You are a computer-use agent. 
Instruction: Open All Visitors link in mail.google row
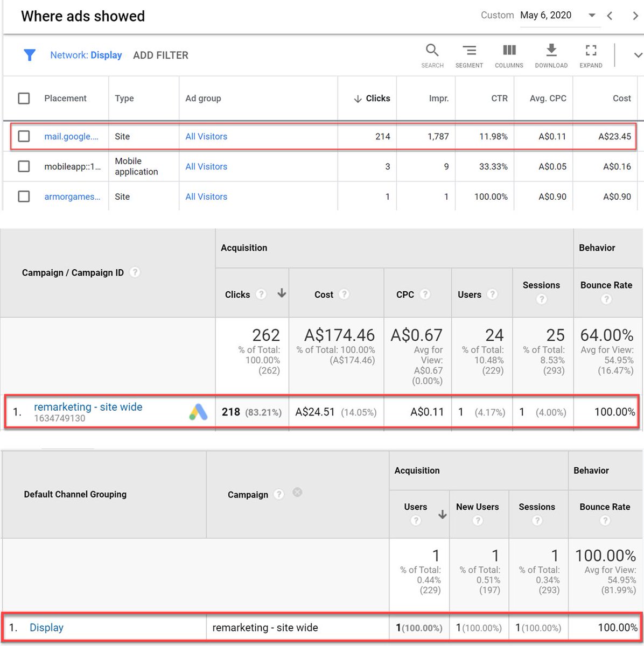point(206,137)
